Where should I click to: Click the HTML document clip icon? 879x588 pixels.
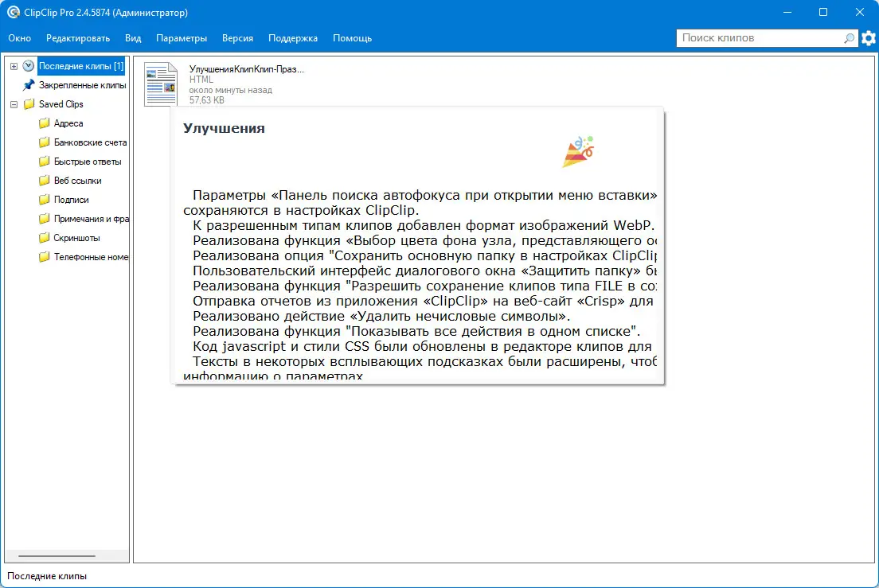point(161,84)
